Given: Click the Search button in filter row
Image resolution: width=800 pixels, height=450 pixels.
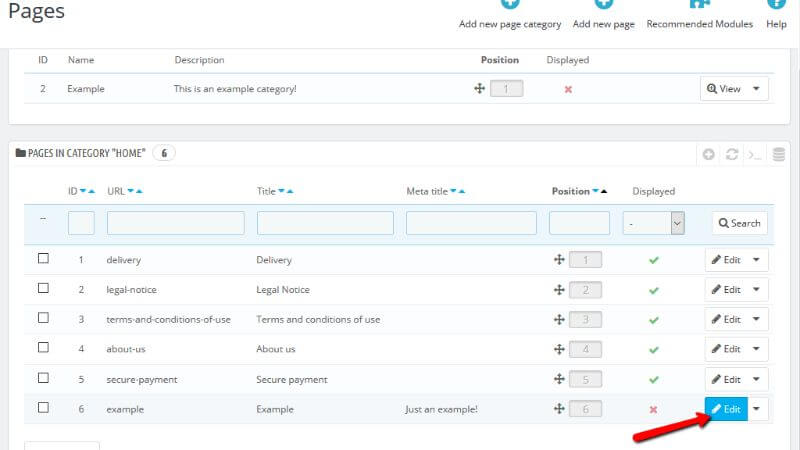Looking at the screenshot, I should point(739,223).
